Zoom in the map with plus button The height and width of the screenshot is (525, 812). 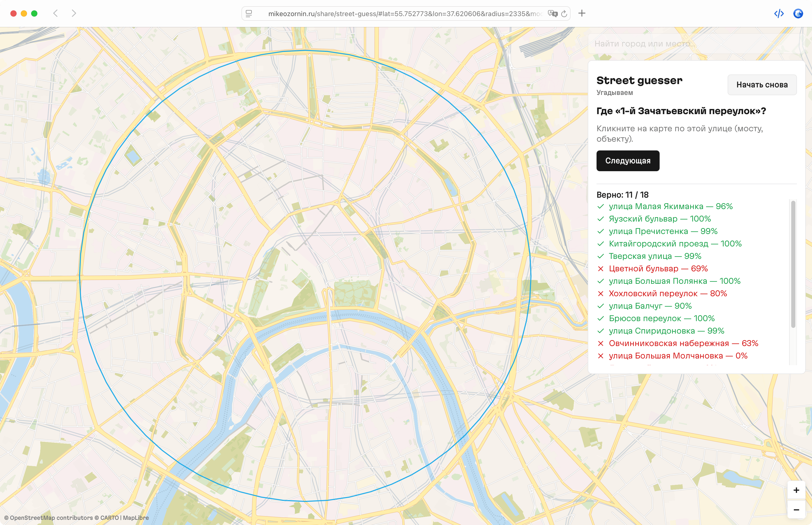[x=796, y=490]
